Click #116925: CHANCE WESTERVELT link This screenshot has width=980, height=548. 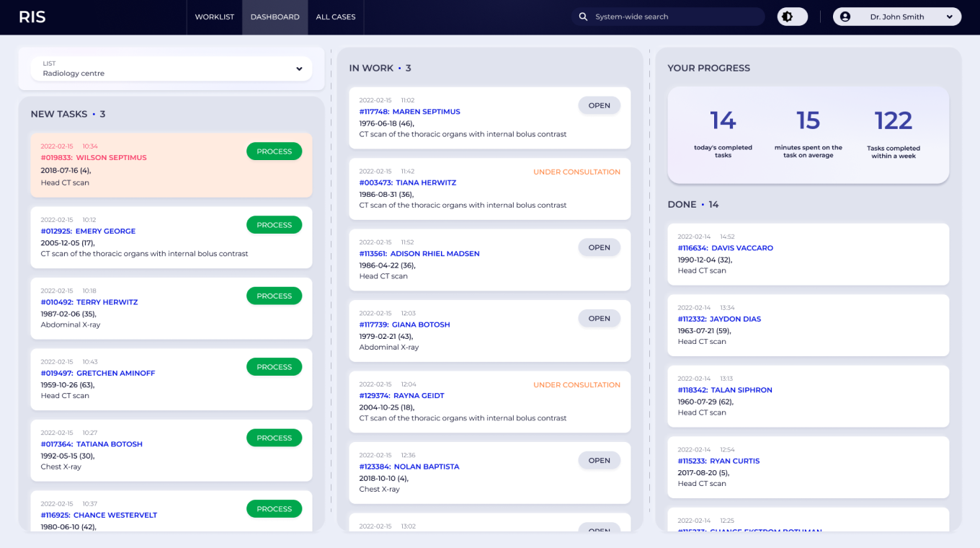tap(99, 515)
